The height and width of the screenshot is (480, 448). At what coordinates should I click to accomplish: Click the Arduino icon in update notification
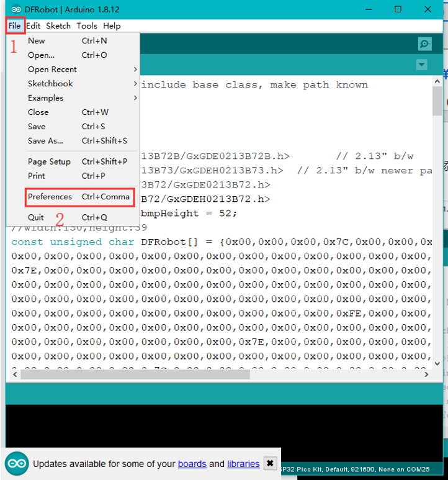[17, 463]
